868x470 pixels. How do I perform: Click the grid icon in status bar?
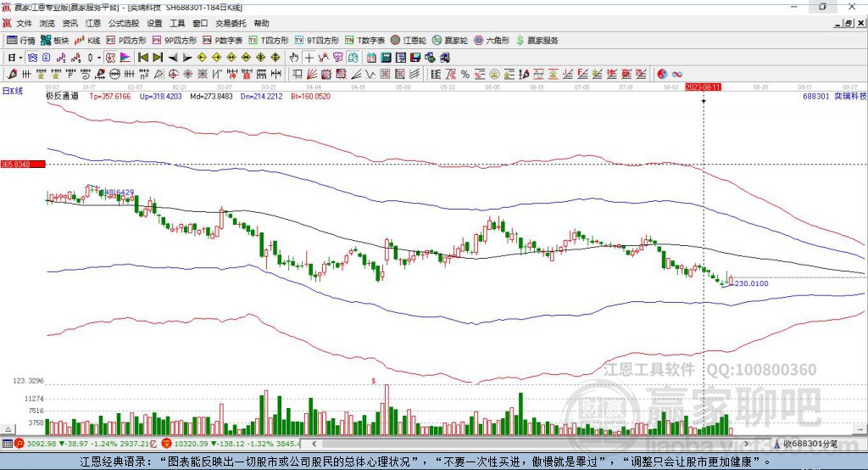pyautogui.click(x=7, y=444)
